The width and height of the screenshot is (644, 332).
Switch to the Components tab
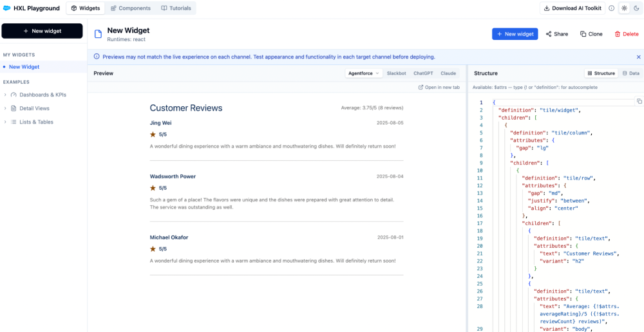click(x=131, y=8)
